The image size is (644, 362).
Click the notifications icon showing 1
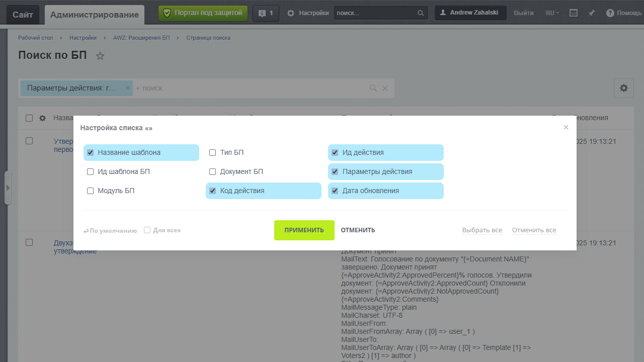266,13
